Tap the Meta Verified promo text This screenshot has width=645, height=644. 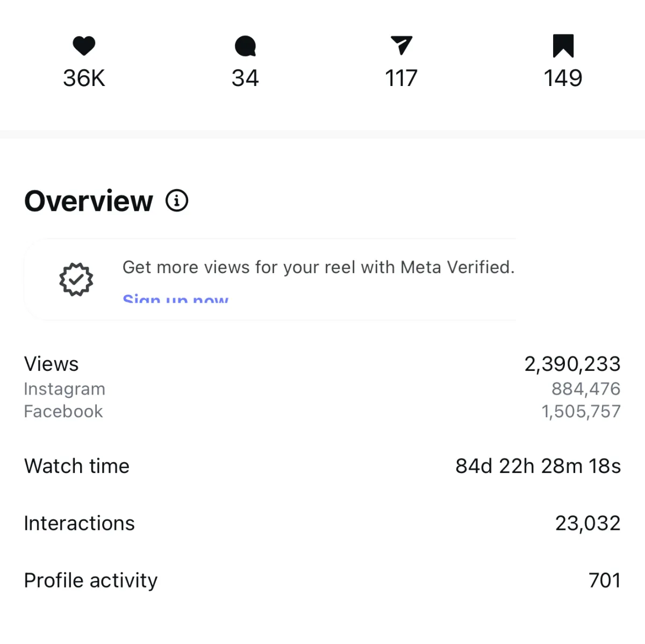coord(318,267)
